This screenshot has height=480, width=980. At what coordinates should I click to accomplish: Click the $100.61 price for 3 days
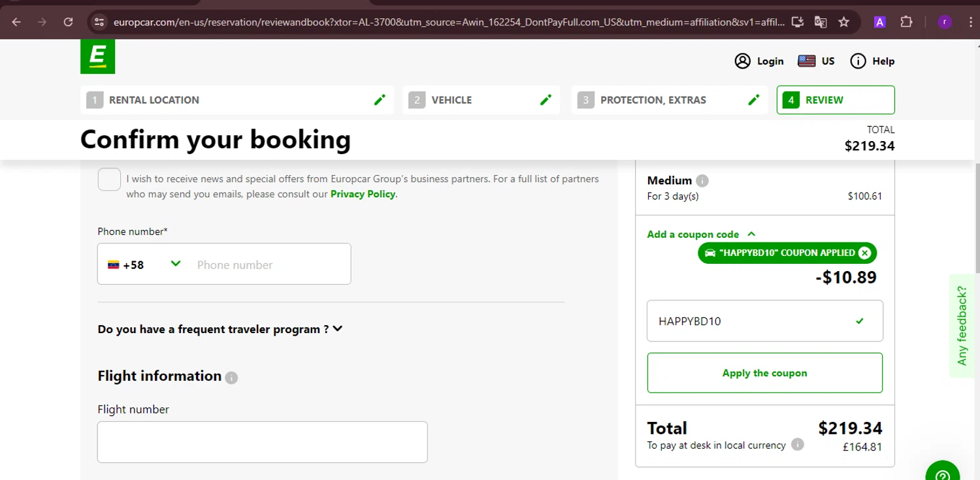pos(865,196)
